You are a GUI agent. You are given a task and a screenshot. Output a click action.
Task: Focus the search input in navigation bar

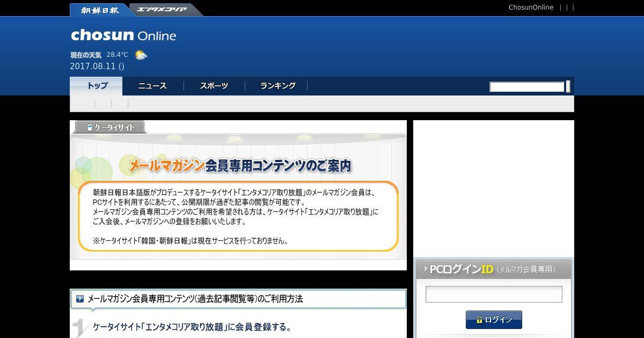point(526,87)
